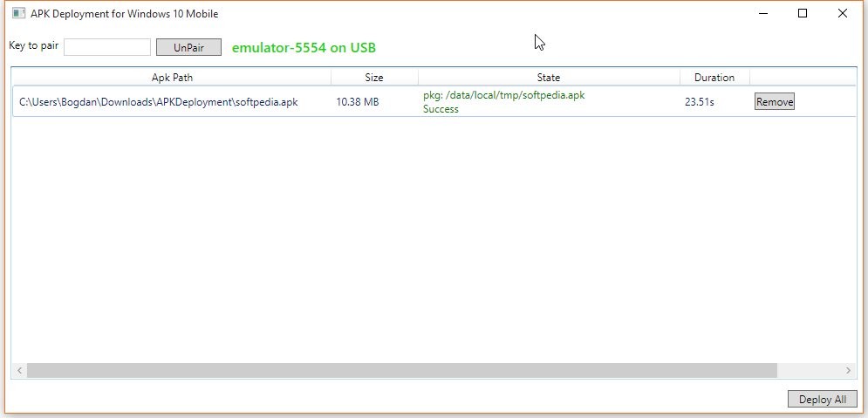Sort by the Duration column header
Screen dimensions: 868x418
[x=714, y=78]
